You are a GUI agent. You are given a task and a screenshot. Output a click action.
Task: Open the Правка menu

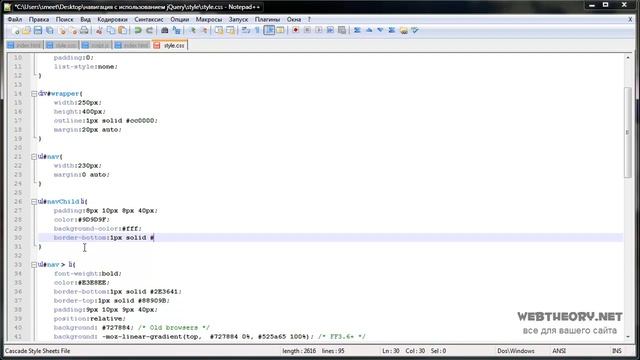(39, 19)
